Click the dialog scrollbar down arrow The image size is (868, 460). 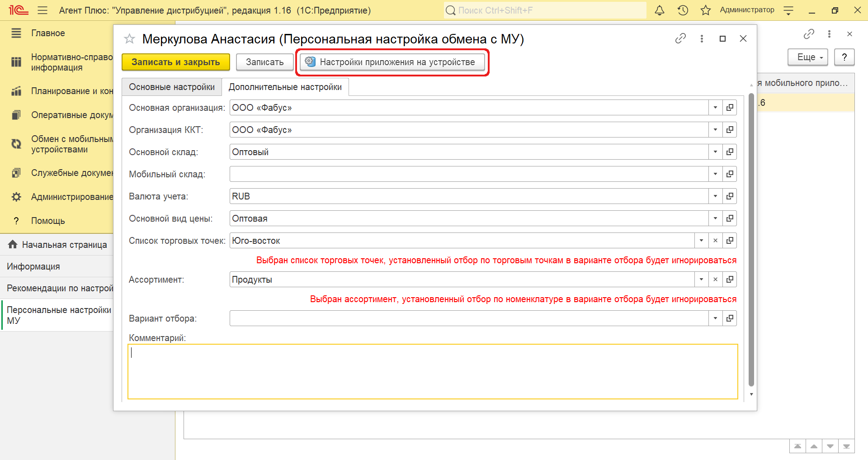tap(751, 394)
